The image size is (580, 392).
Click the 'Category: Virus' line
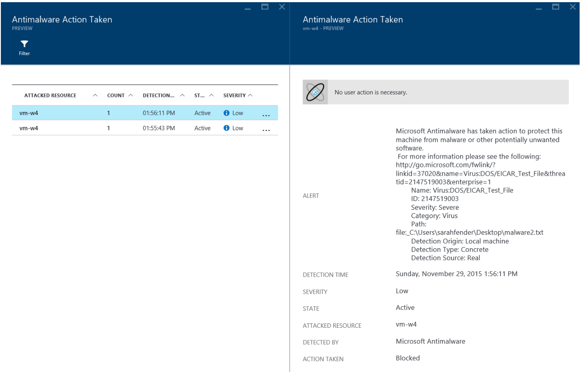pyautogui.click(x=434, y=215)
